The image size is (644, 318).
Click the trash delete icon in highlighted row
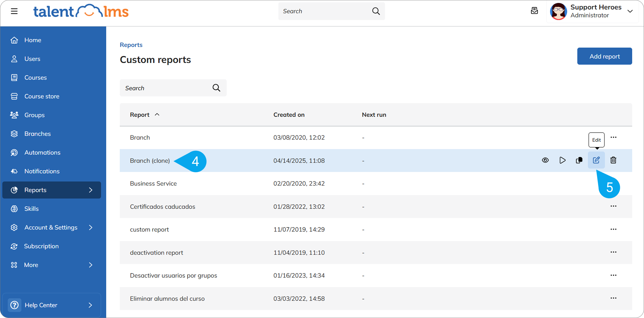[613, 160]
